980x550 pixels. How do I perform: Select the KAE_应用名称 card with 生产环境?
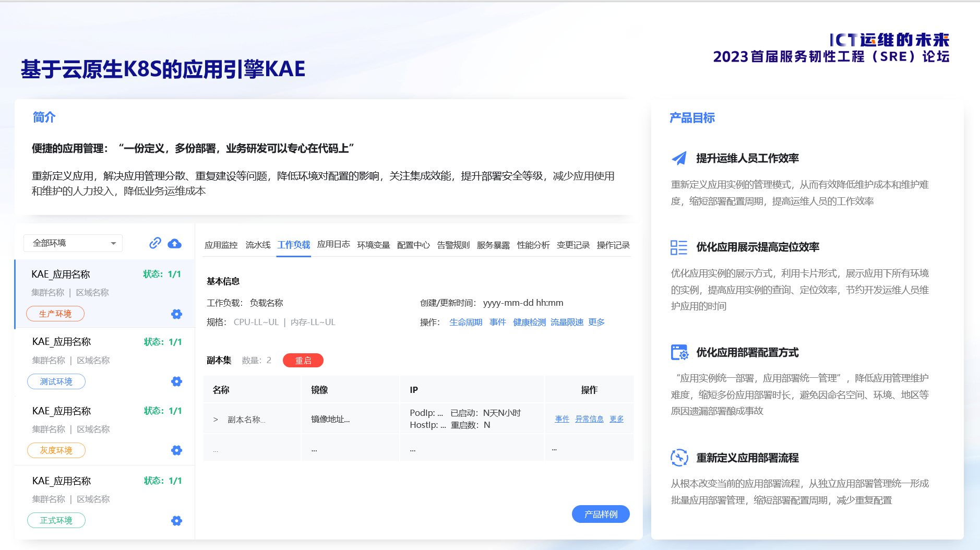(104, 294)
